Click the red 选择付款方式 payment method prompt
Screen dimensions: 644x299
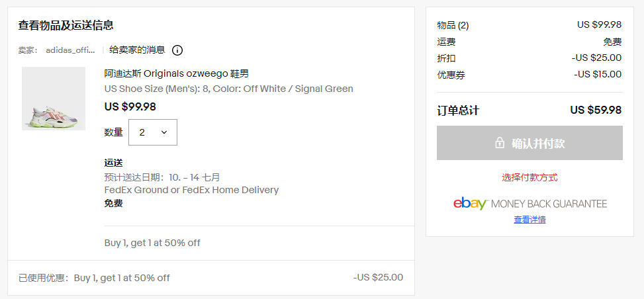click(529, 178)
